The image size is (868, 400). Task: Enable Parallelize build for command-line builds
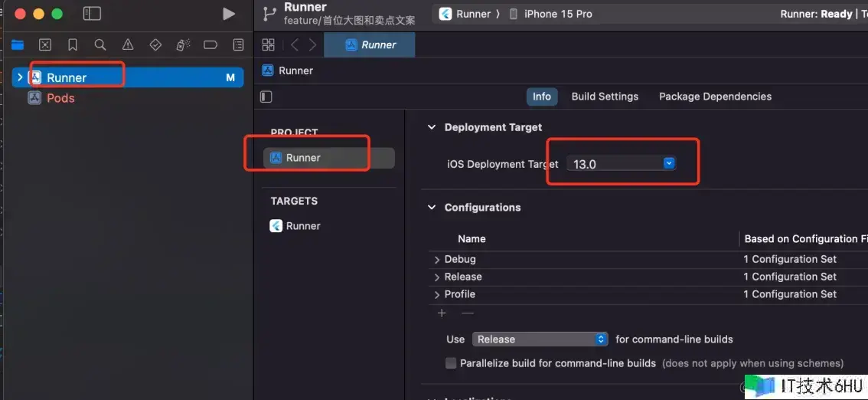click(451, 363)
